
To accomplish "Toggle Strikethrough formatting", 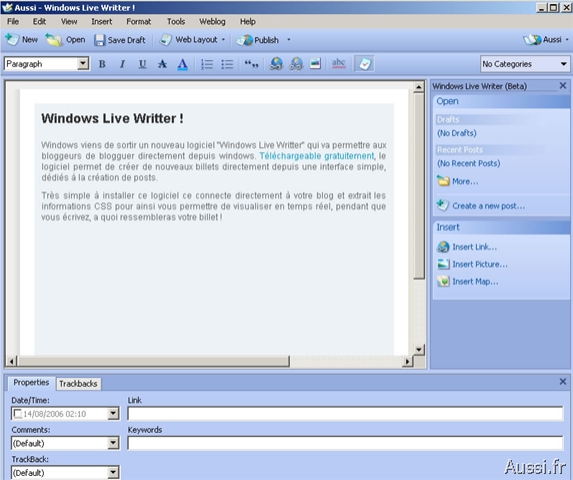I will [162, 64].
